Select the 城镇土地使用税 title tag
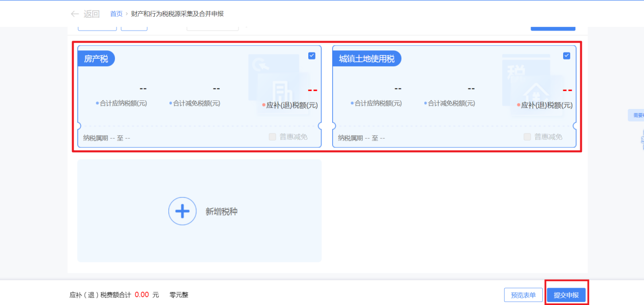This screenshot has width=644, height=305. click(x=367, y=59)
